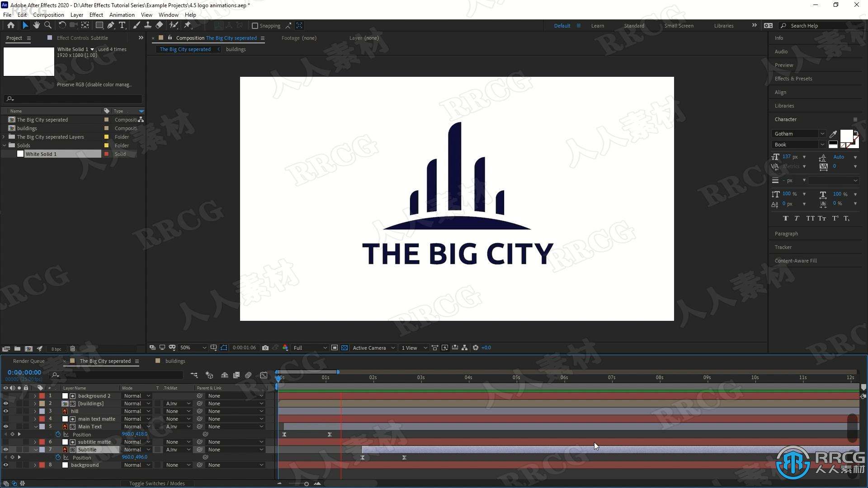
Task: Open the Full resolution dropdown
Action: coord(310,348)
